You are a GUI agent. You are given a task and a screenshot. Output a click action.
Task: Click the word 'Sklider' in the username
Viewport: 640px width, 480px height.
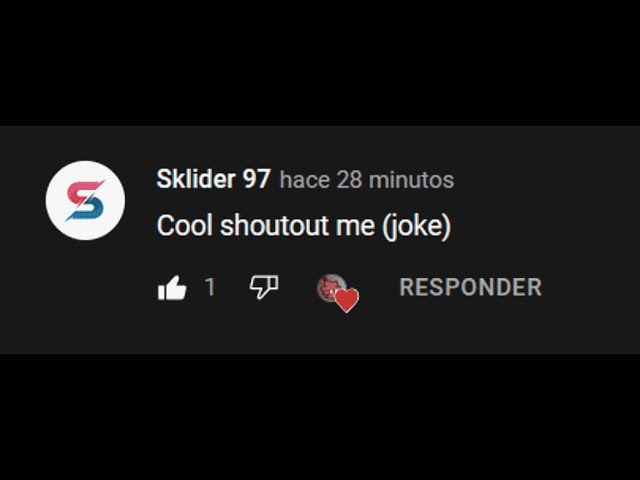tap(196, 179)
